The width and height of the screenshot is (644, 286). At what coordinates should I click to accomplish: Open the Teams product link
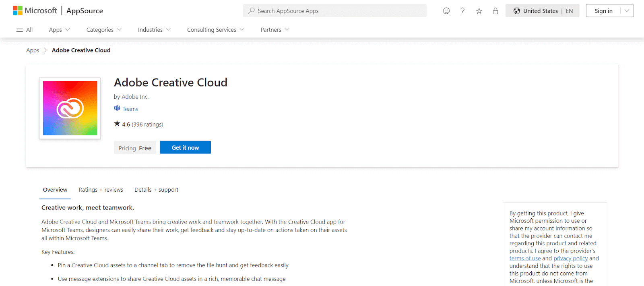pyautogui.click(x=130, y=109)
